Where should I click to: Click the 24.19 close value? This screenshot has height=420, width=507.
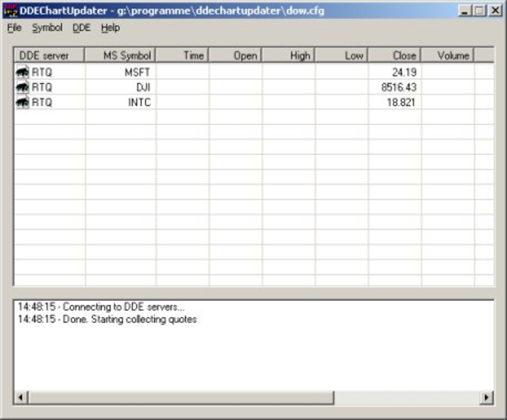point(404,72)
